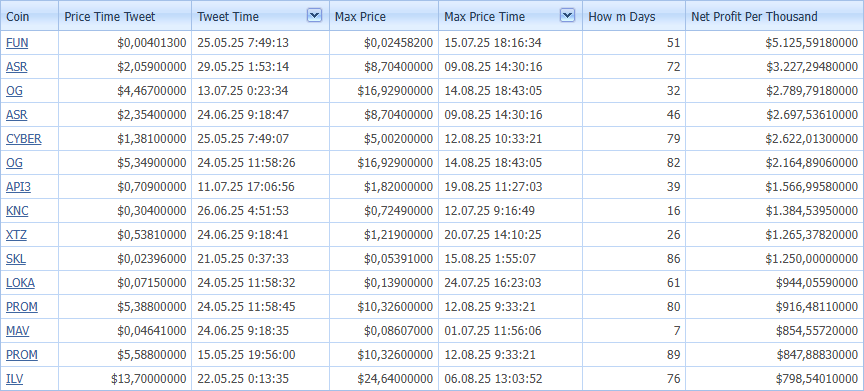Screen dimensions: 864x391
Task: Click the How m Days column header
Action: point(634,17)
